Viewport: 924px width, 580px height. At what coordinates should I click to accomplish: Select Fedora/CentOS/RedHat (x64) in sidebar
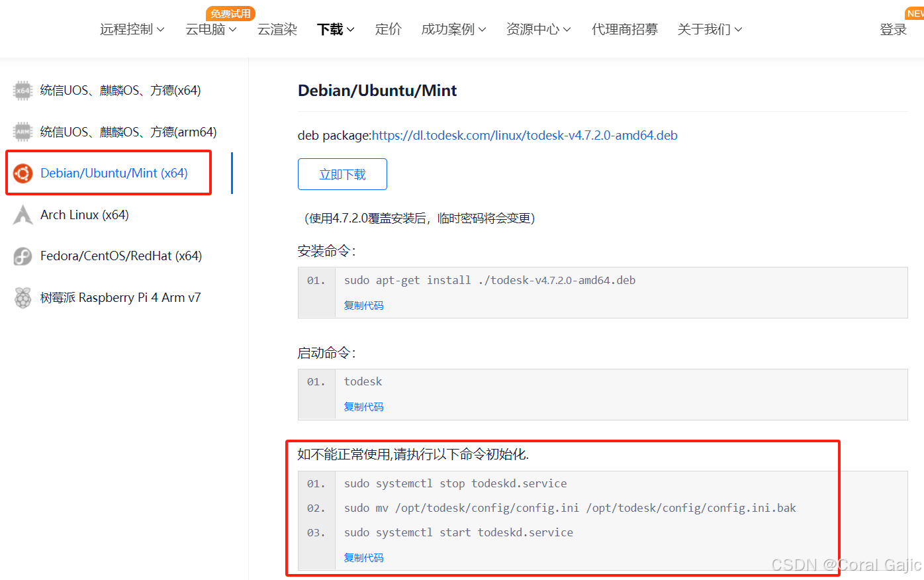[x=121, y=256]
